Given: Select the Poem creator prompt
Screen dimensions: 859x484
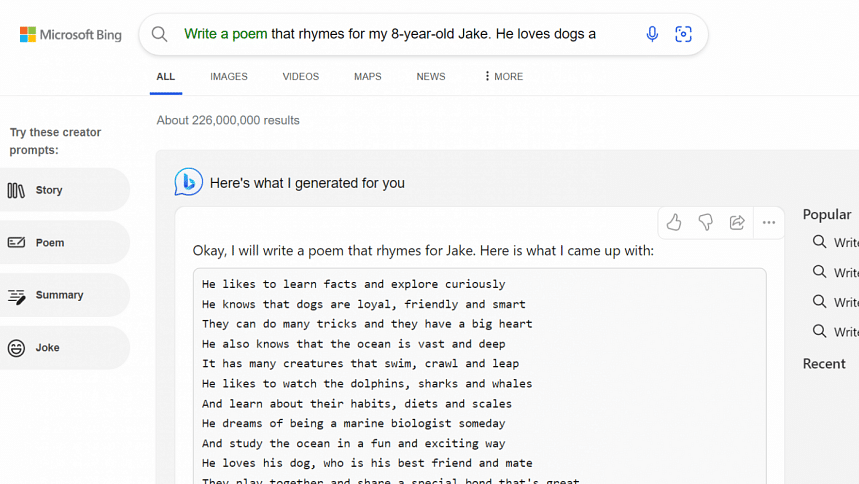Looking at the screenshot, I should click(x=62, y=243).
